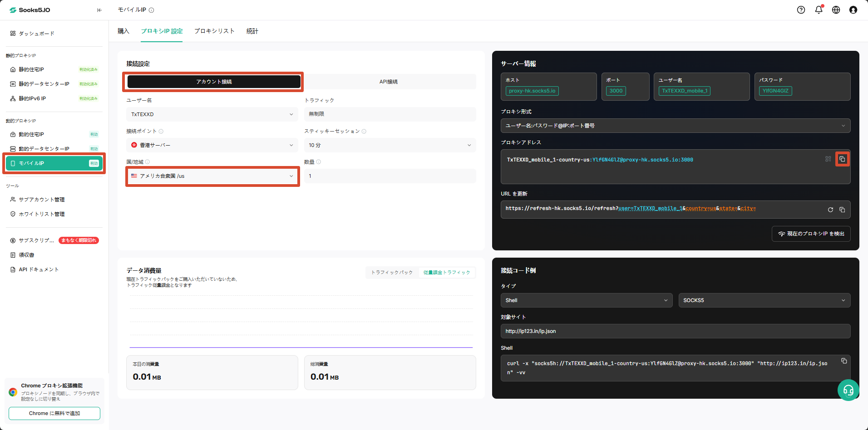Open notifications bell
Viewport: 868px width, 430px height.
coord(819,10)
